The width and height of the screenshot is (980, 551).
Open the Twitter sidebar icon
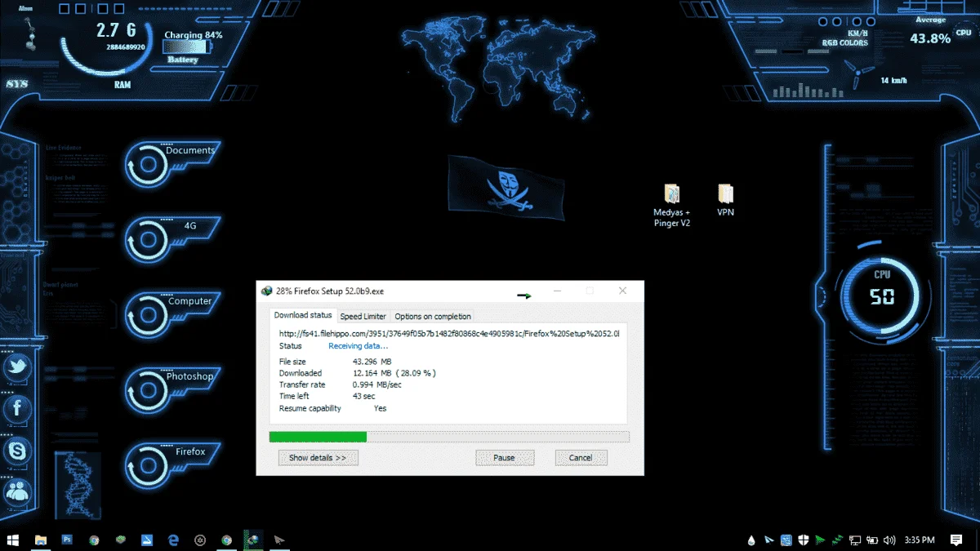(x=17, y=367)
